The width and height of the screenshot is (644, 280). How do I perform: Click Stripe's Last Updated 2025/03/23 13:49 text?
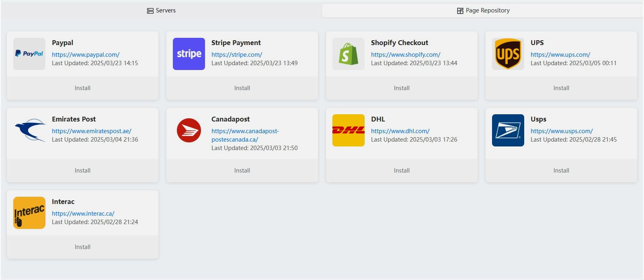[x=254, y=63]
